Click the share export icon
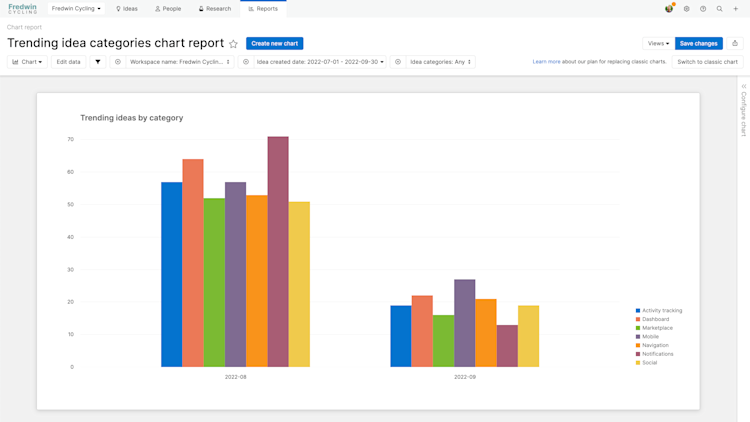The height and width of the screenshot is (422, 750). tap(735, 44)
